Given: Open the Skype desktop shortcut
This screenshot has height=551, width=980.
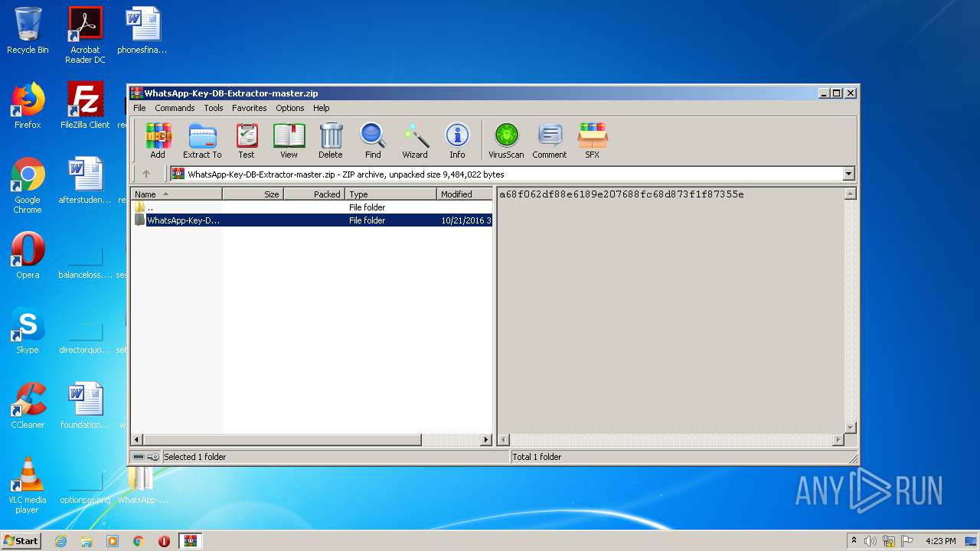Looking at the screenshot, I should click(28, 331).
